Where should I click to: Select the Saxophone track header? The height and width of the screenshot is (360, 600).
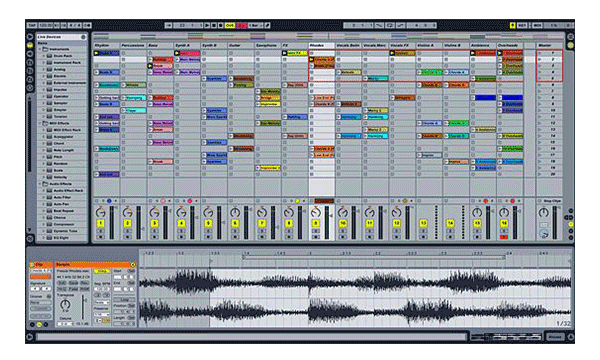point(267,45)
